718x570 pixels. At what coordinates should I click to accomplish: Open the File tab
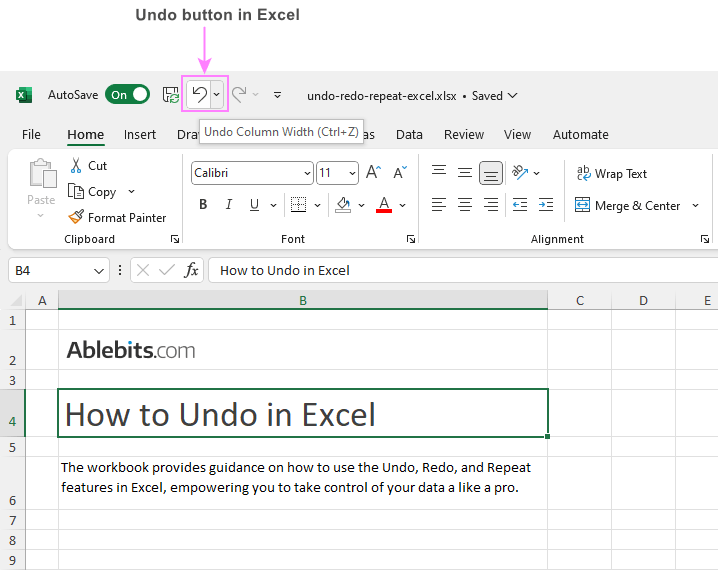pyautogui.click(x=31, y=135)
